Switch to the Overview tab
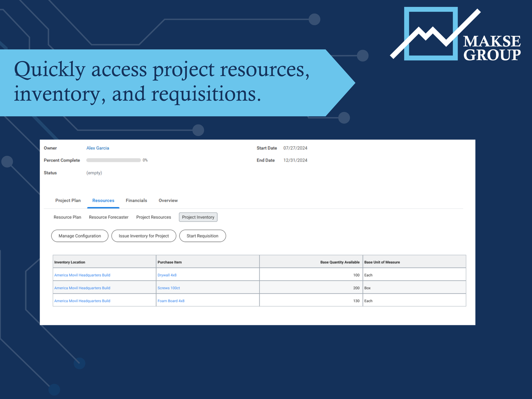Image resolution: width=532 pixels, height=399 pixels. pos(168,200)
